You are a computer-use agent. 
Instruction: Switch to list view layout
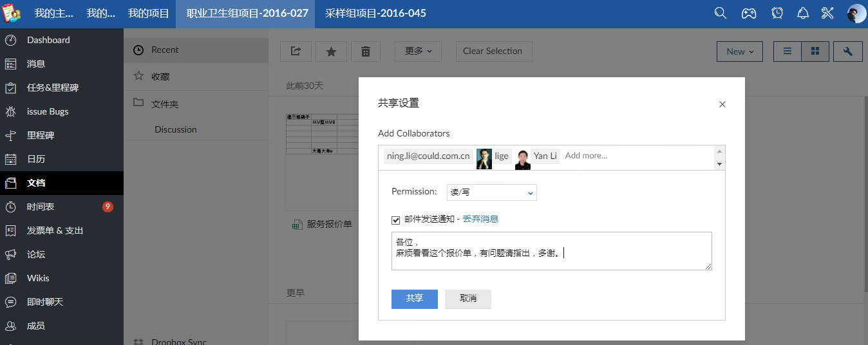pyautogui.click(x=787, y=51)
